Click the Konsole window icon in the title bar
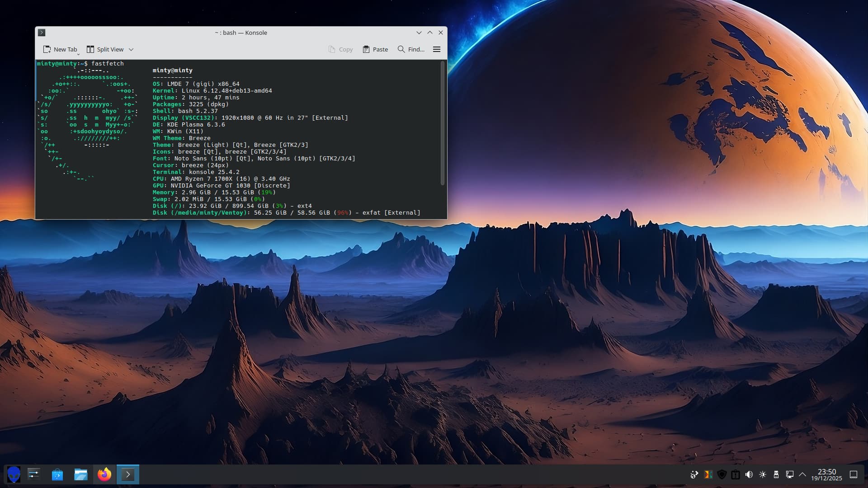 [42, 33]
